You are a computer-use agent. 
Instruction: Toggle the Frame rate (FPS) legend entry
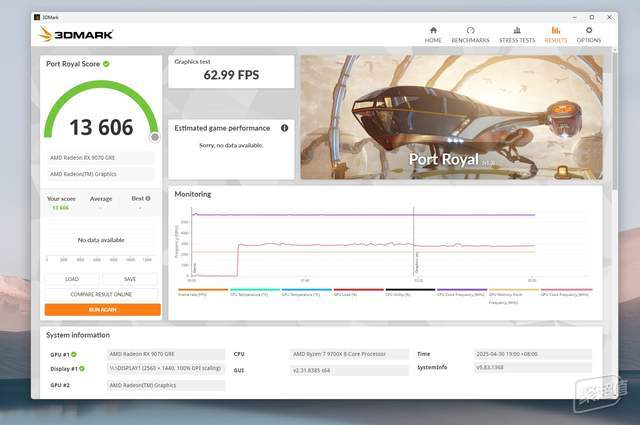pos(203,292)
